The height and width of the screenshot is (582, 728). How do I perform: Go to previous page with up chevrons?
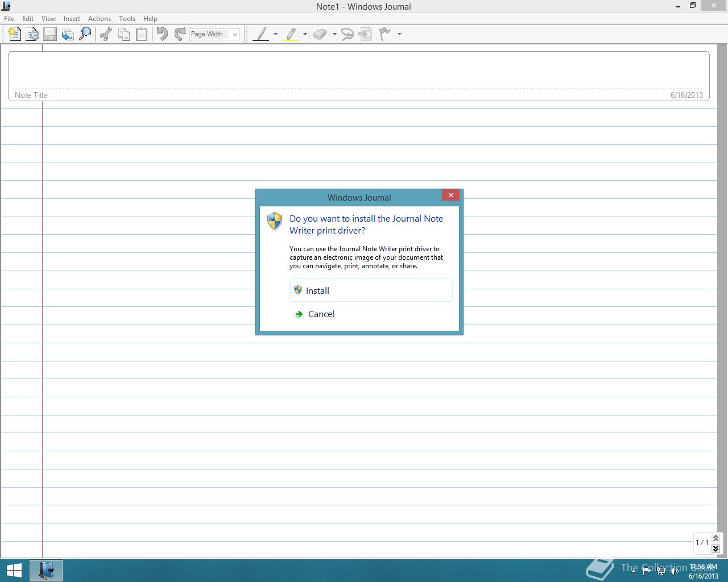click(715, 538)
